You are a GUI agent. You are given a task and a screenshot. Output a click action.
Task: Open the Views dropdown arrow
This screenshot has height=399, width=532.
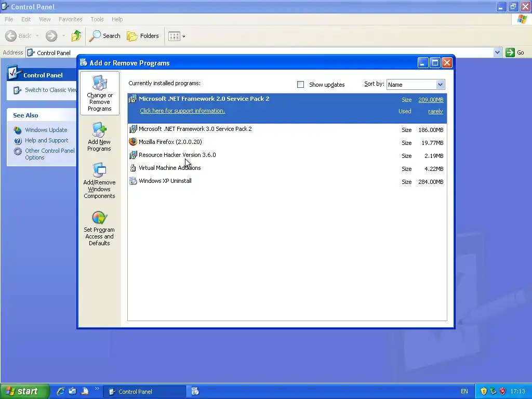[x=183, y=36]
